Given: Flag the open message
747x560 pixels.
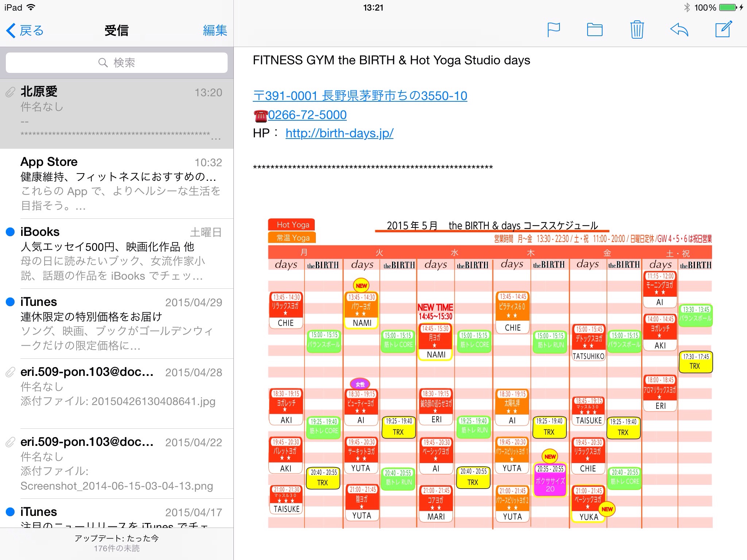Looking at the screenshot, I should point(554,30).
